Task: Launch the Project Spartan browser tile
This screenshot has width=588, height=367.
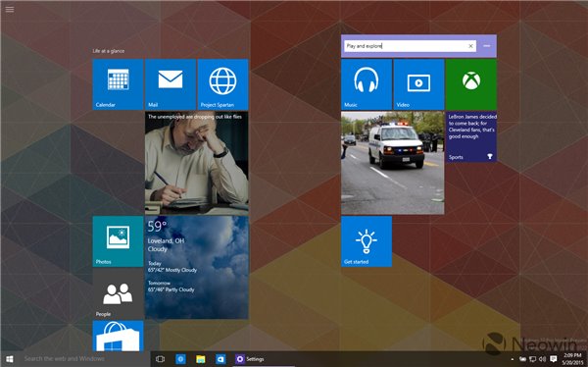Action: click(x=222, y=84)
